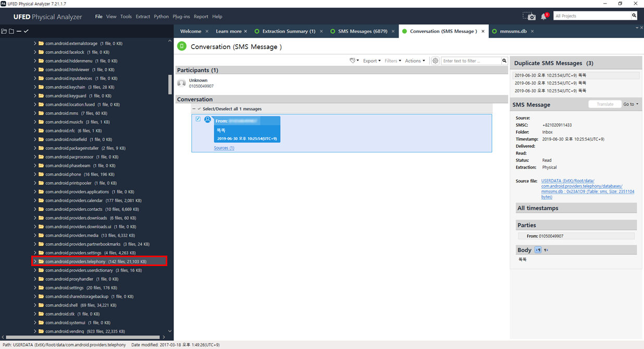Viewport: 644px width, 349px height.
Task: Open the Extract menu
Action: tap(143, 17)
